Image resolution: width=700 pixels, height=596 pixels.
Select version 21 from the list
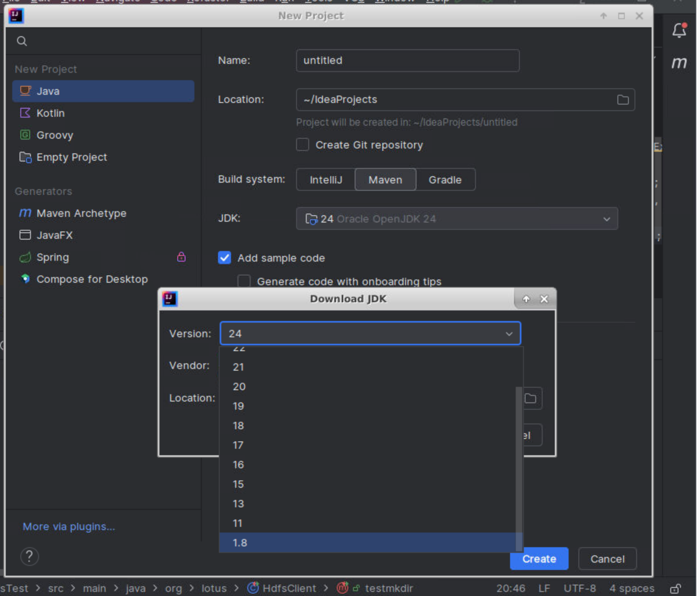pyautogui.click(x=367, y=367)
